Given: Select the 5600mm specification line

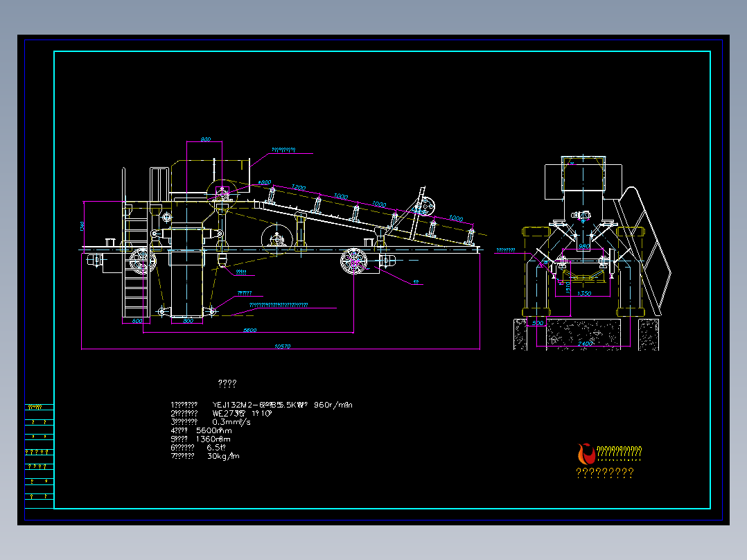Looking at the screenshot, I should click(x=201, y=430).
